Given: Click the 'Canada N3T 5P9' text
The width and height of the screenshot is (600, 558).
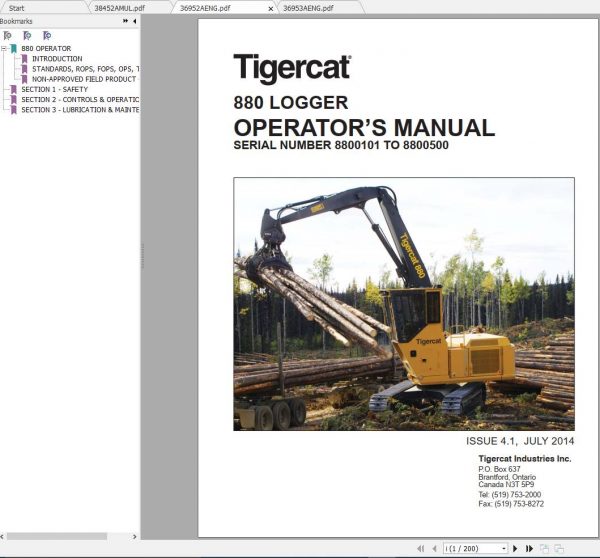Looking at the screenshot, I should 506,484.
